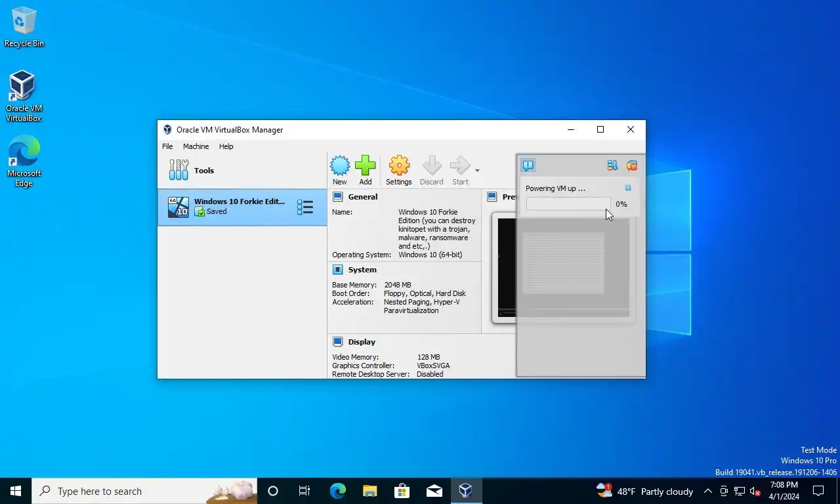This screenshot has height=504, width=840.
Task: Open Oracle VM VirtualBox desktop shortcut
Action: pos(24,96)
